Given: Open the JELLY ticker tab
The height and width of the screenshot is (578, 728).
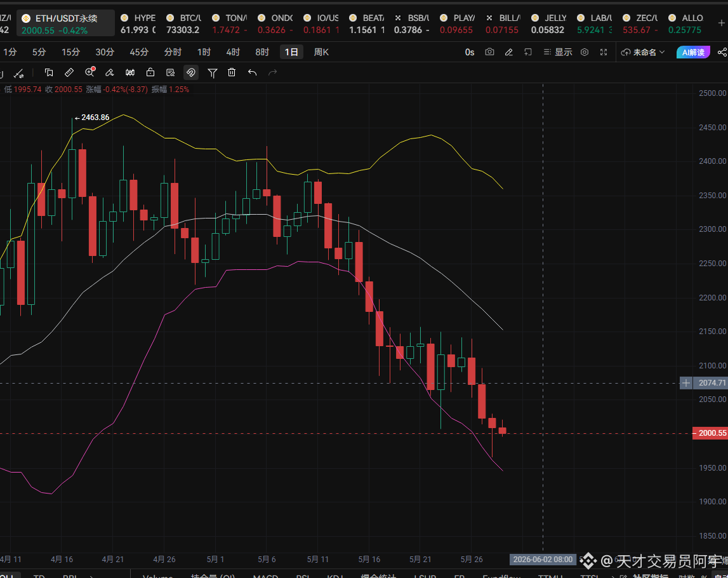Looking at the screenshot, I should pos(549,24).
